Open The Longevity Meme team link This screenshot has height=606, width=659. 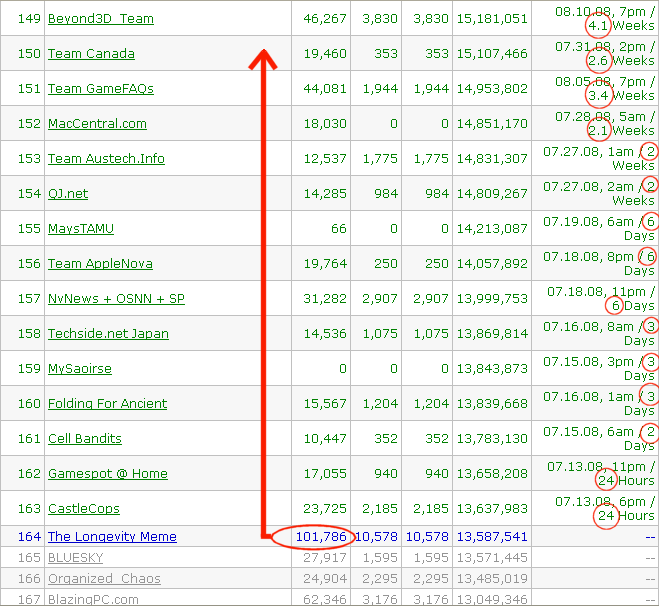click(112, 537)
